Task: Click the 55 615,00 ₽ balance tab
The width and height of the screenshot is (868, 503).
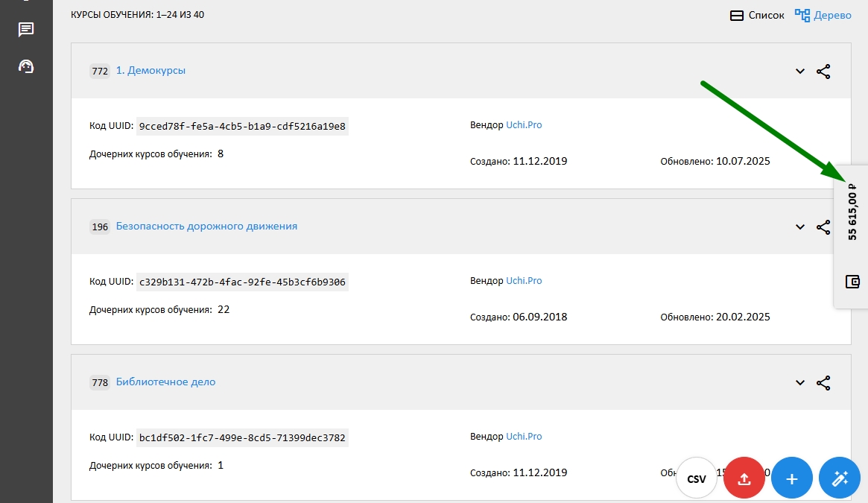Action: pyautogui.click(x=852, y=212)
